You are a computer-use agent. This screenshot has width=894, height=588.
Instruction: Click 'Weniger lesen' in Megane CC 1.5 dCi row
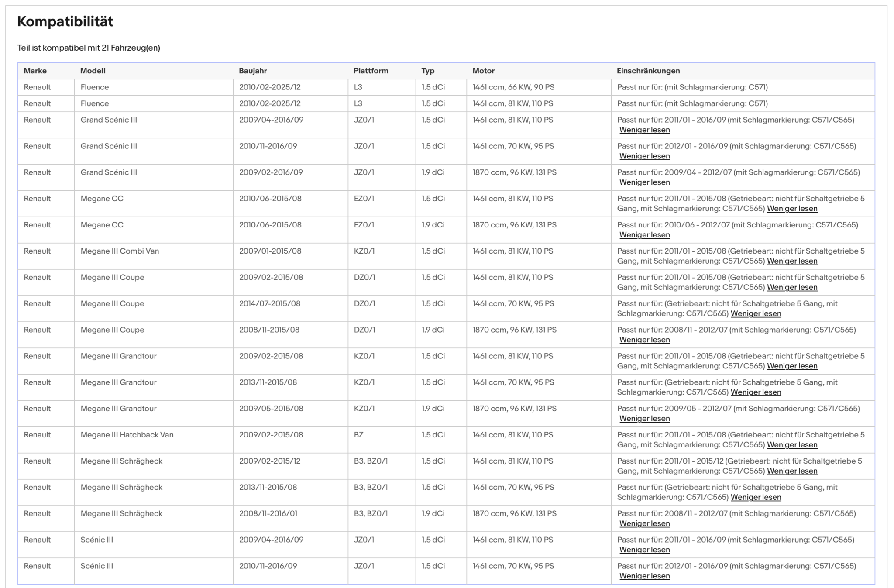click(x=792, y=209)
